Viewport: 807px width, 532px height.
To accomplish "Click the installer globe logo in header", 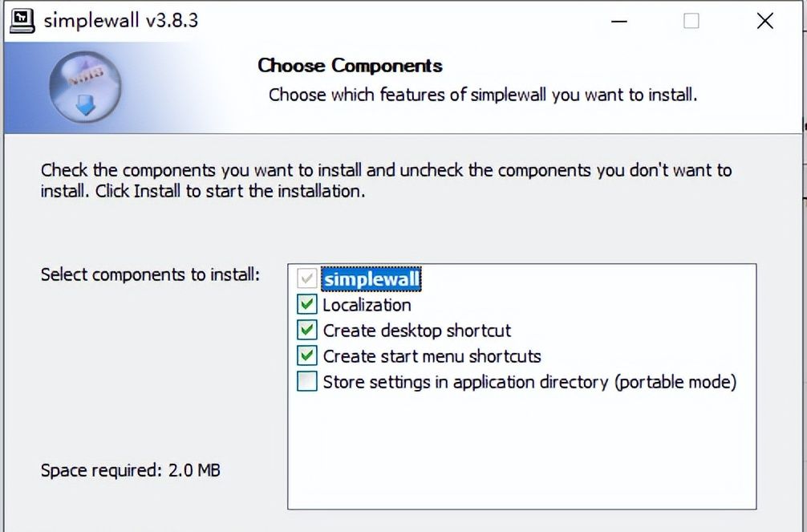I will (85, 88).
